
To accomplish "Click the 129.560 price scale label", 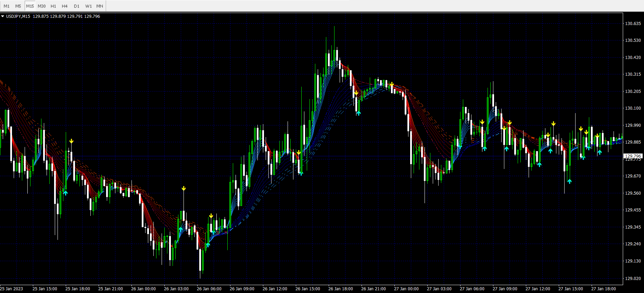I will (x=633, y=193).
